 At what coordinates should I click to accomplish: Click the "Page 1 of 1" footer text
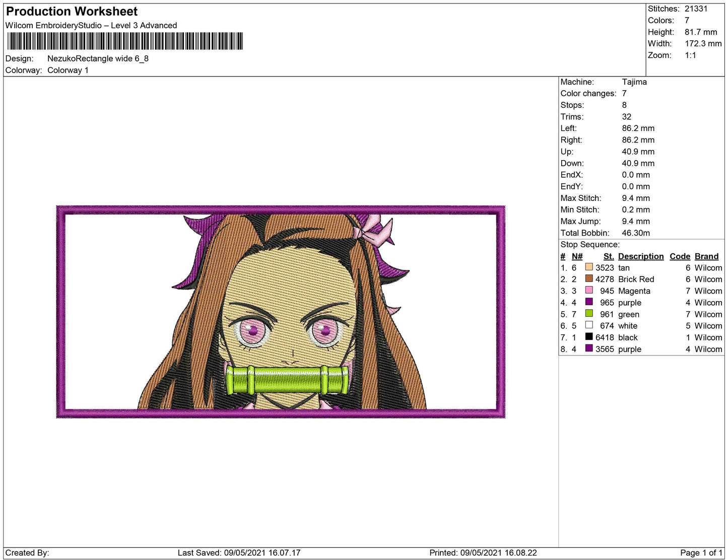click(701, 553)
